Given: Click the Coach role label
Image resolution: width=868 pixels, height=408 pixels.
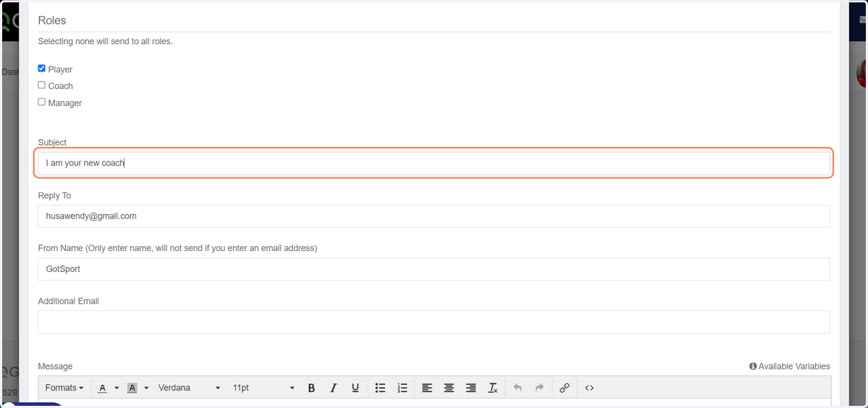Looking at the screenshot, I should coord(61,86).
